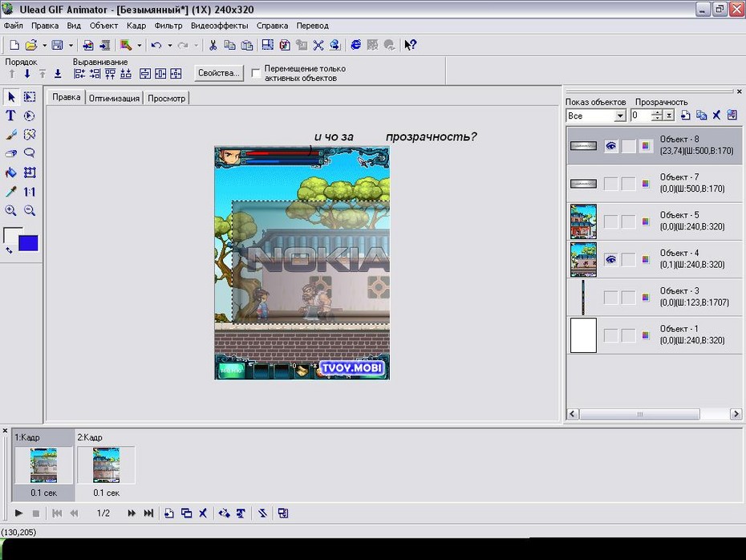Viewport: 746px width, 560px height.
Task: Click the transparency value input field
Action: pyautogui.click(x=642, y=116)
